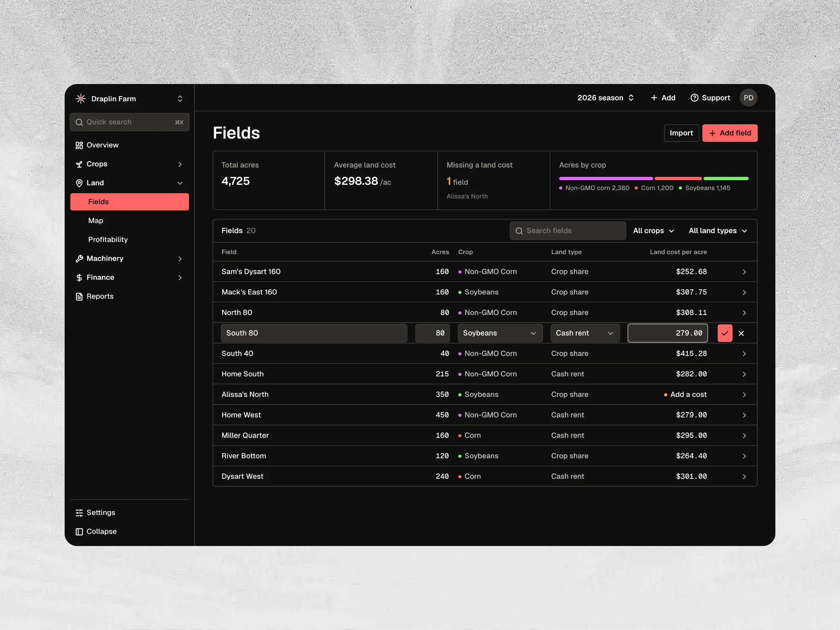Open the North 80 row chevron
840x630 pixels.
coord(744,313)
